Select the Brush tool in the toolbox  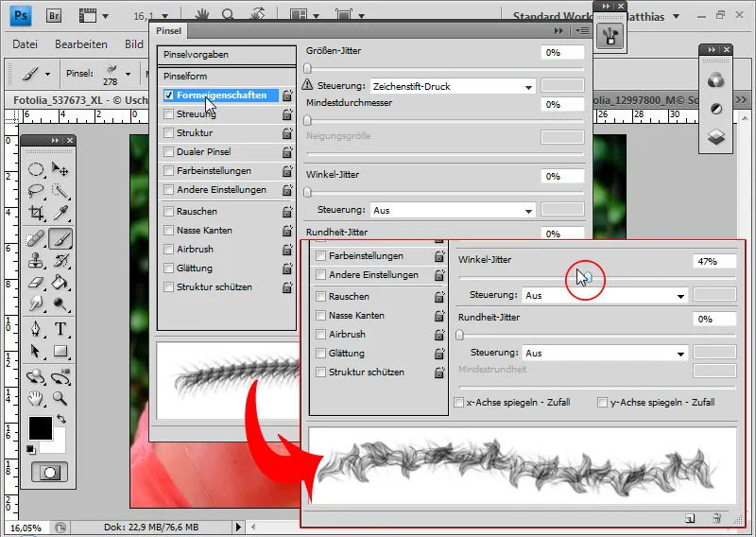tap(60, 238)
